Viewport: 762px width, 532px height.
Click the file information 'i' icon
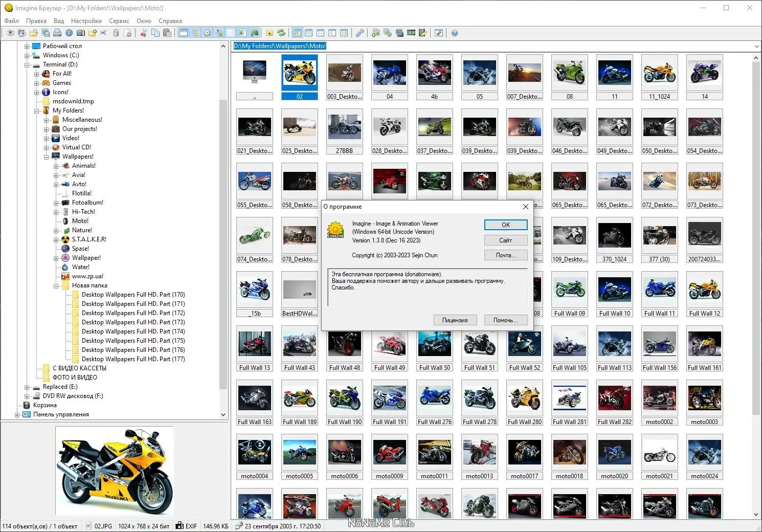[x=69, y=33]
